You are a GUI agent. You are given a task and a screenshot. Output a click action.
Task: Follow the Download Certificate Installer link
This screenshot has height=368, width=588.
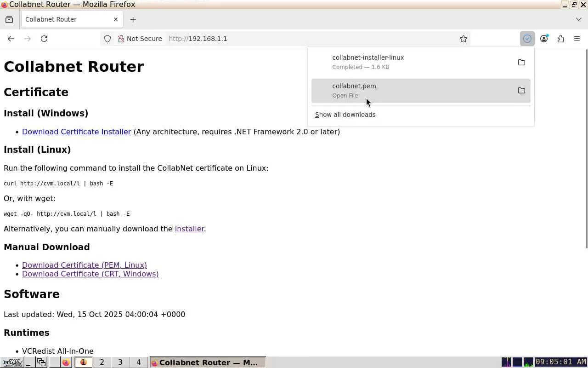(x=76, y=132)
